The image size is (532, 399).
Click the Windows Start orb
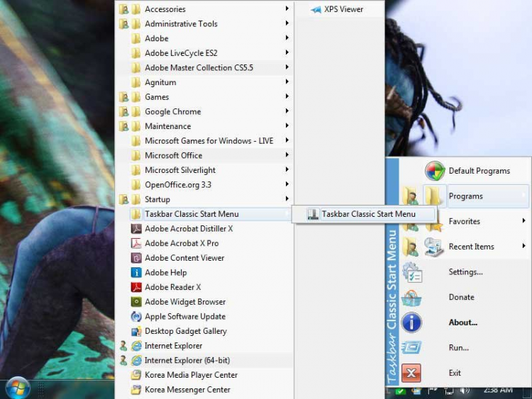18,388
